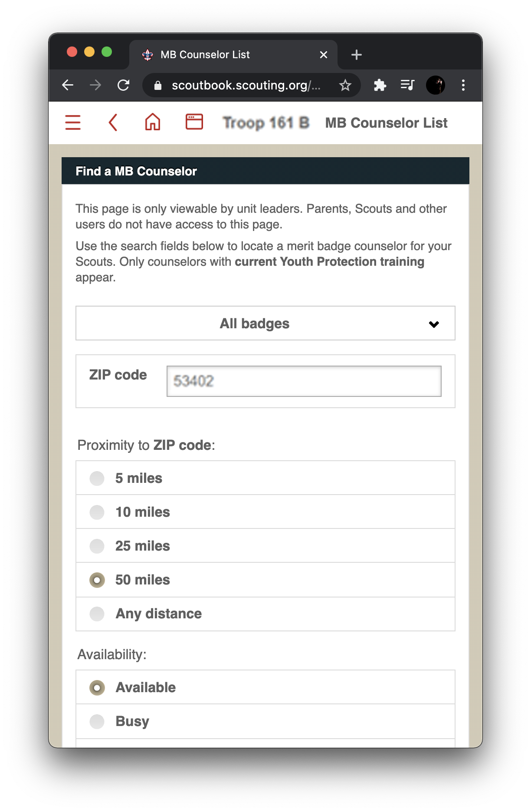Select the 25 miles radio button
Image resolution: width=531 pixels, height=812 pixels.
click(97, 546)
